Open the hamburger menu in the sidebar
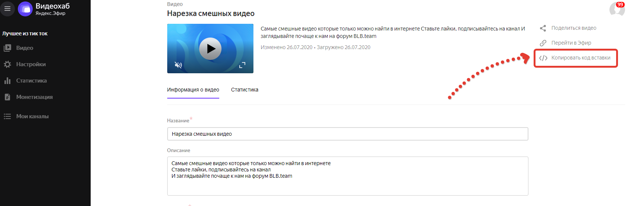Screen dimensions: 644x206 (x=7, y=9)
